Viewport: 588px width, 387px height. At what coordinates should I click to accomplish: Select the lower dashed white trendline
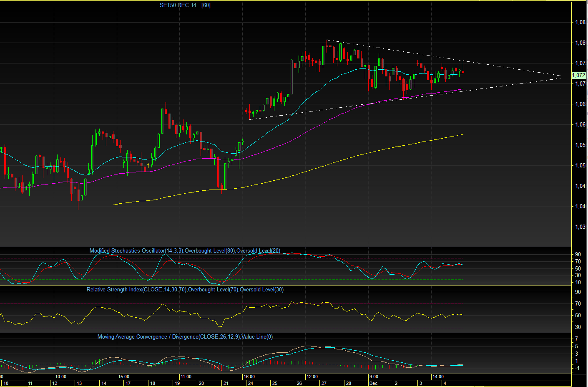point(405,99)
